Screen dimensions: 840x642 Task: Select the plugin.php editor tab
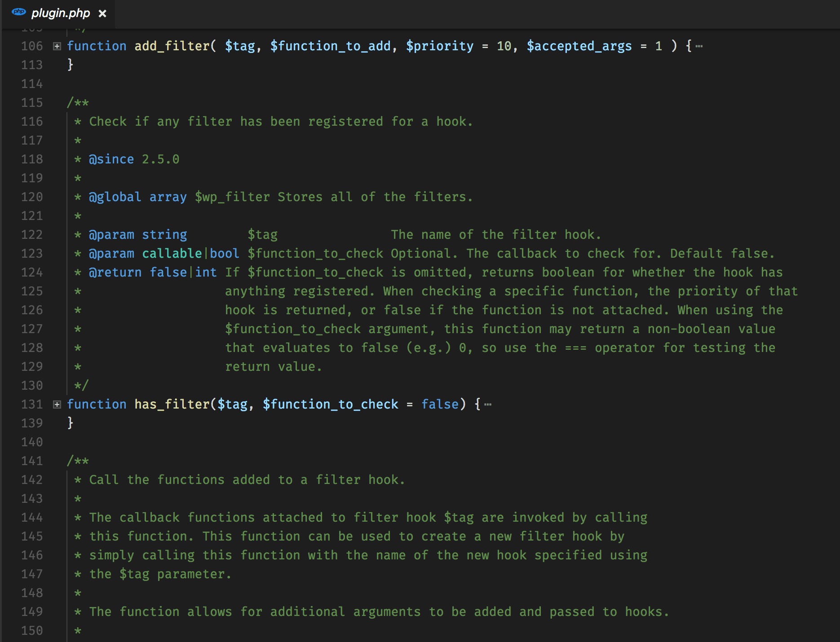tap(59, 13)
